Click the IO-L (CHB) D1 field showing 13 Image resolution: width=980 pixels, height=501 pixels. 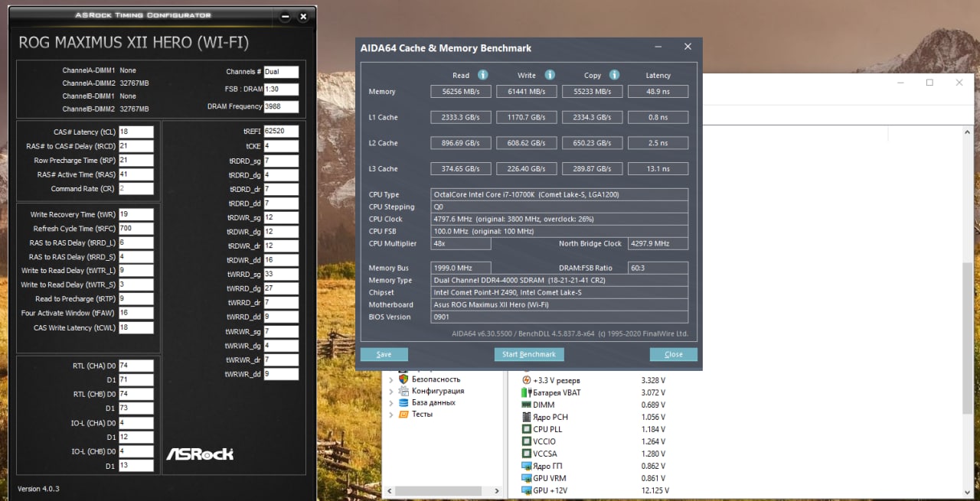click(136, 465)
